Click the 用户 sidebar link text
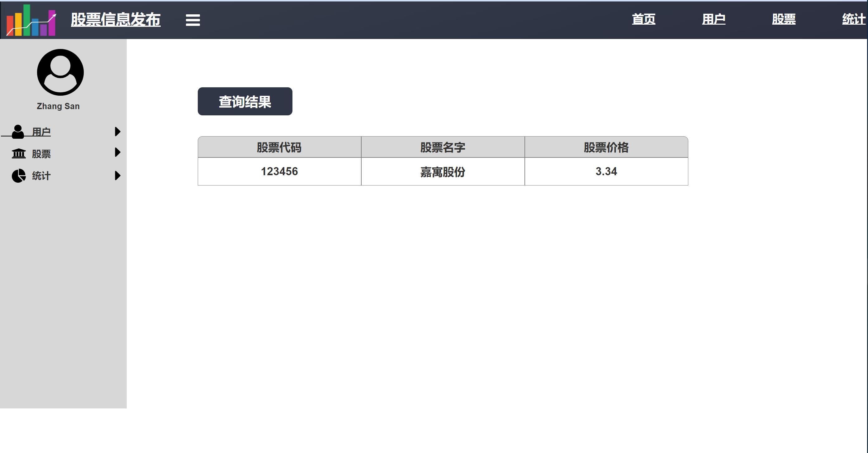This screenshot has width=868, height=453. tap(41, 132)
